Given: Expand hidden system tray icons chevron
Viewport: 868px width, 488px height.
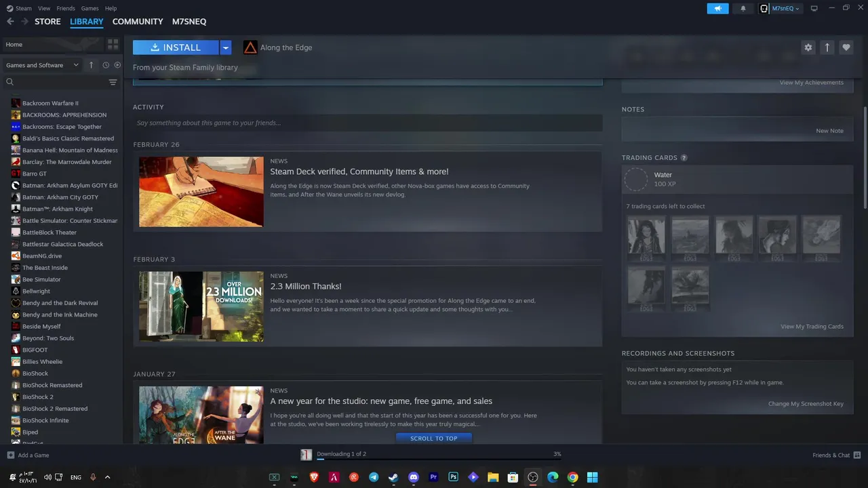Looking at the screenshot, I should (107, 477).
